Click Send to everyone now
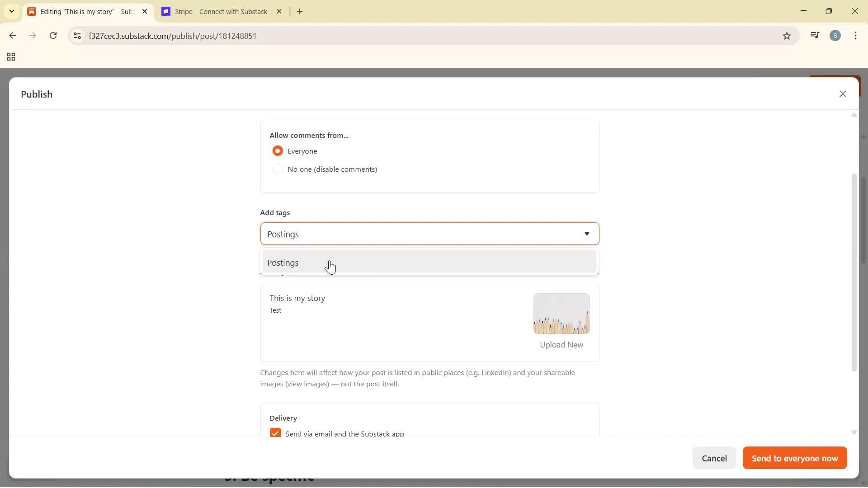Viewport: 868px width, 488px height. (x=794, y=458)
